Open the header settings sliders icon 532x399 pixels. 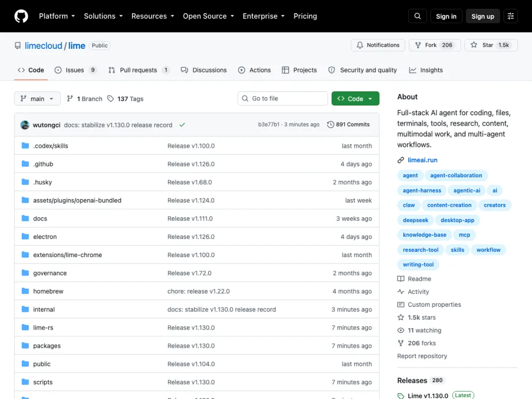click(510, 16)
